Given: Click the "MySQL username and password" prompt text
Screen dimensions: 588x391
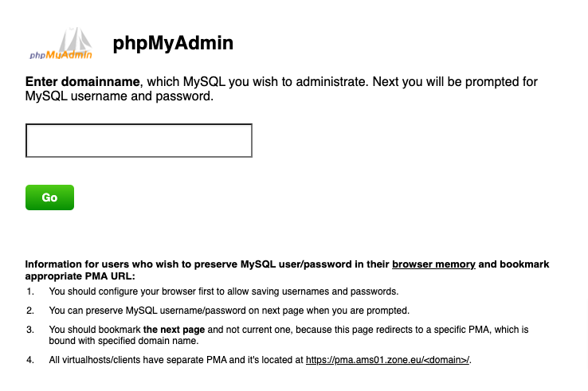Looking at the screenshot, I should tap(120, 97).
